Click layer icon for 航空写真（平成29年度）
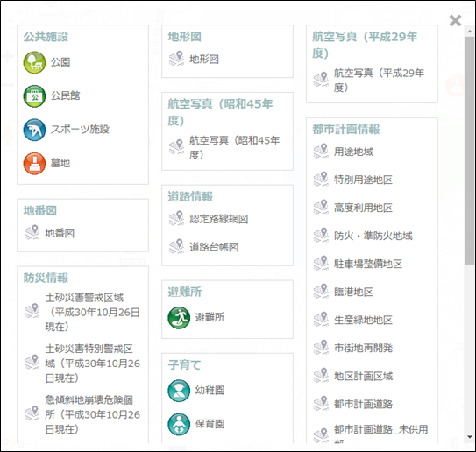Viewport: 476px width, 452px height. tap(321, 80)
